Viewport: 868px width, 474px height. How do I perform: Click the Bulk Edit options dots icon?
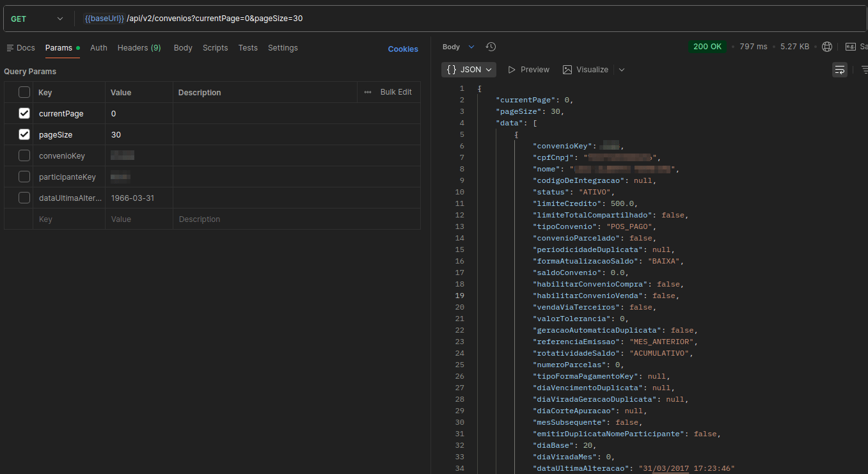pos(368,92)
